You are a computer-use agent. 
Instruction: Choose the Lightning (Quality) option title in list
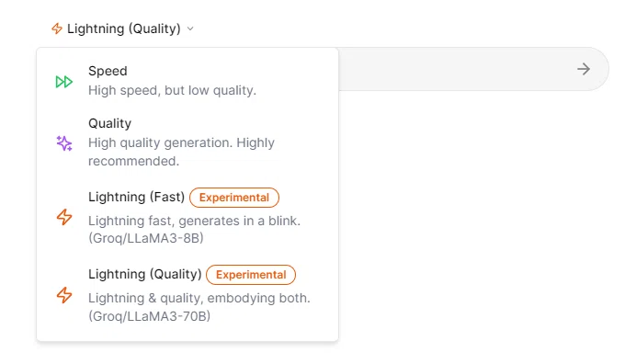[145, 274]
